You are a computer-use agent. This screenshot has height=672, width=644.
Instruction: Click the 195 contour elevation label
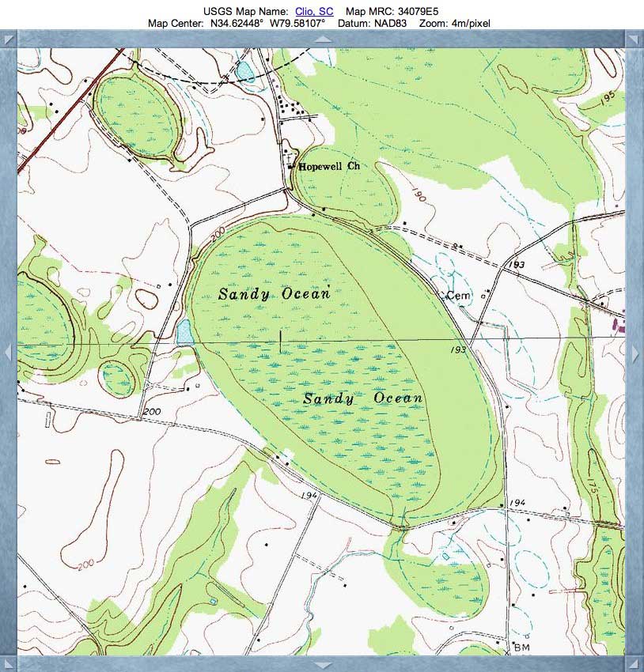click(608, 97)
